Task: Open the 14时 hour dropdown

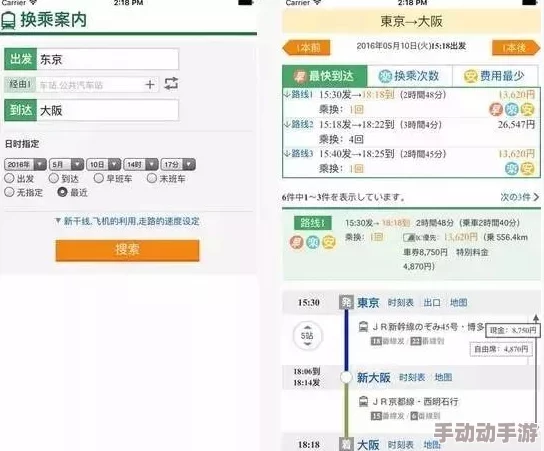Action: [141, 164]
